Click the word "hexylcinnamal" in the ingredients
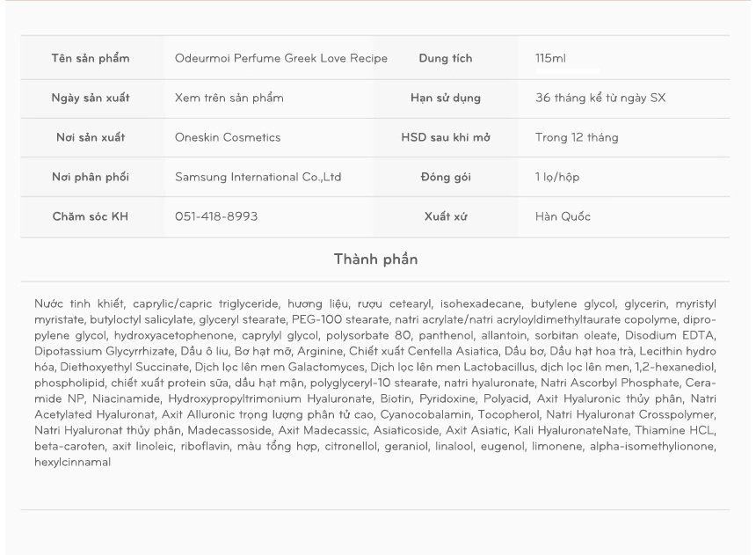 [x=73, y=462]
